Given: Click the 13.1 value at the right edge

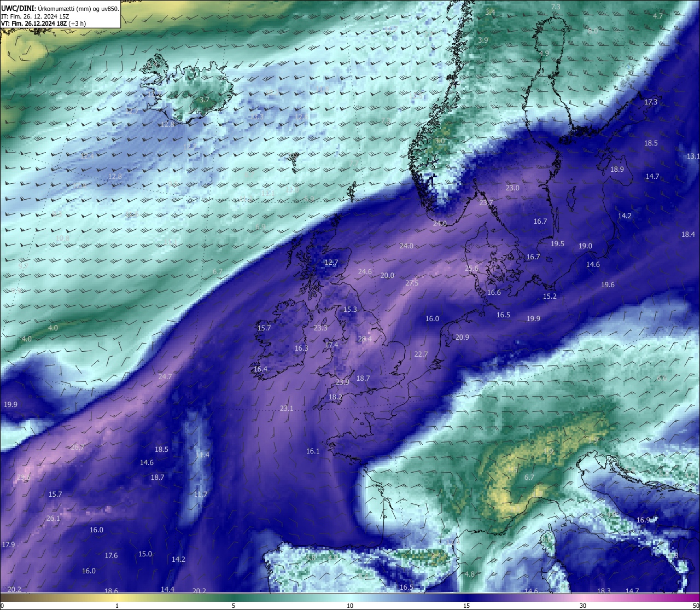Looking at the screenshot, I should coord(693,156).
